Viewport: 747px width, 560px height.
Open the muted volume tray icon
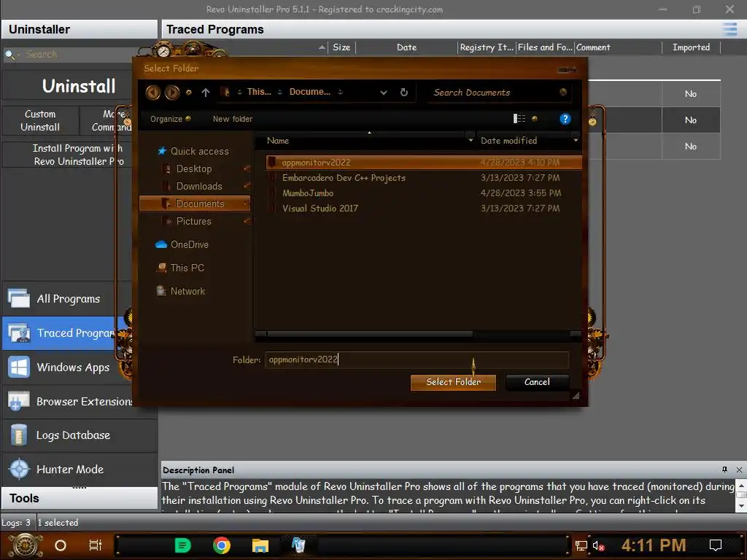point(598,545)
